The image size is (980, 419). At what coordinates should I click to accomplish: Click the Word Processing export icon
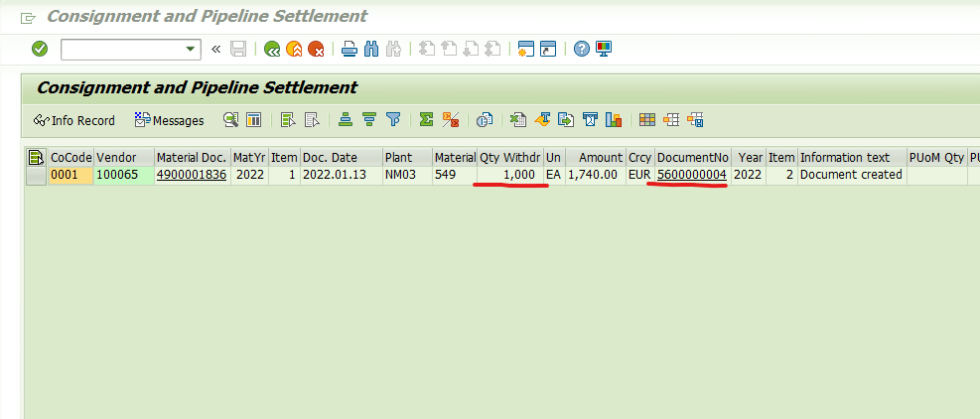tap(542, 120)
